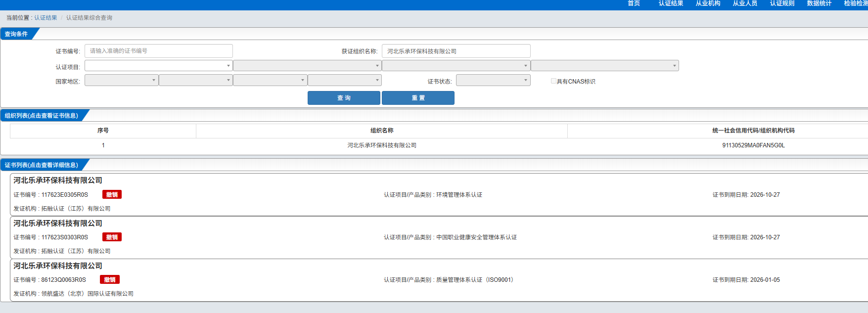Go to 从业人员 in top navigation

[x=745, y=3]
